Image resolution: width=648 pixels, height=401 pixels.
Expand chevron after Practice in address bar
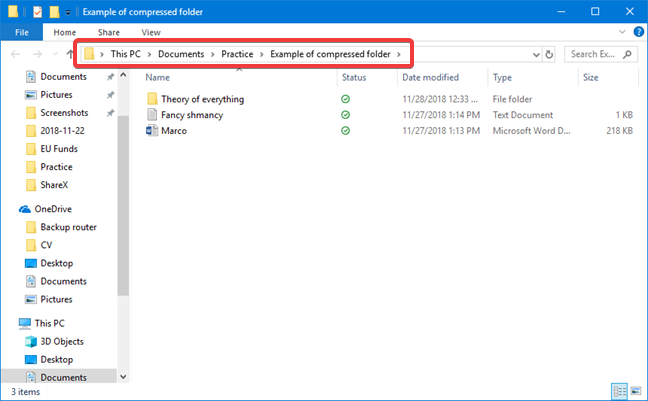[262, 55]
